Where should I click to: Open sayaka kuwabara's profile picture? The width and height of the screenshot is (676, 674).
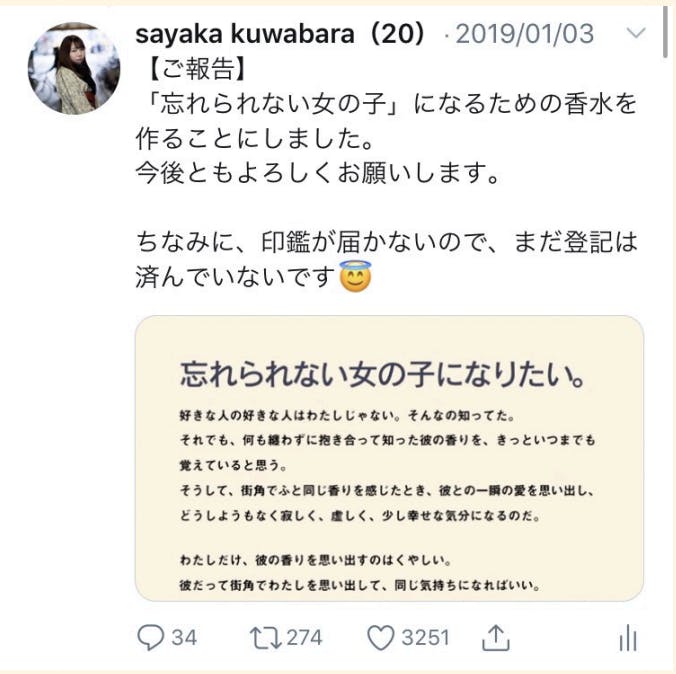[74, 68]
